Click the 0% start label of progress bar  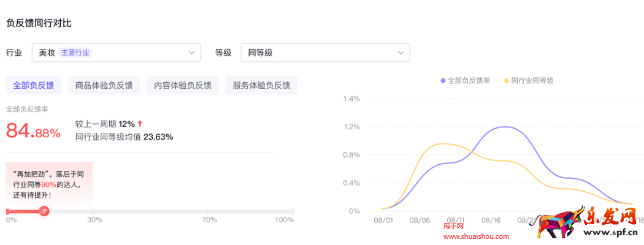[11, 220]
